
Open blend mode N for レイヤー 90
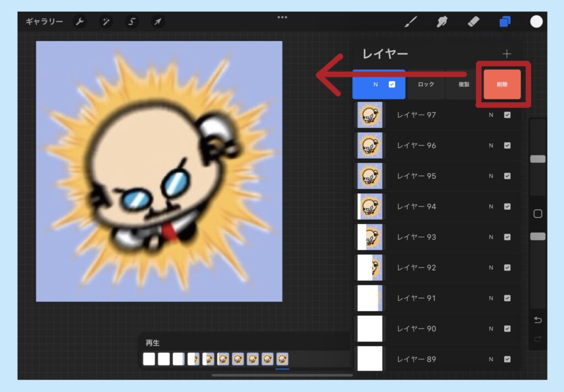pos(491,329)
